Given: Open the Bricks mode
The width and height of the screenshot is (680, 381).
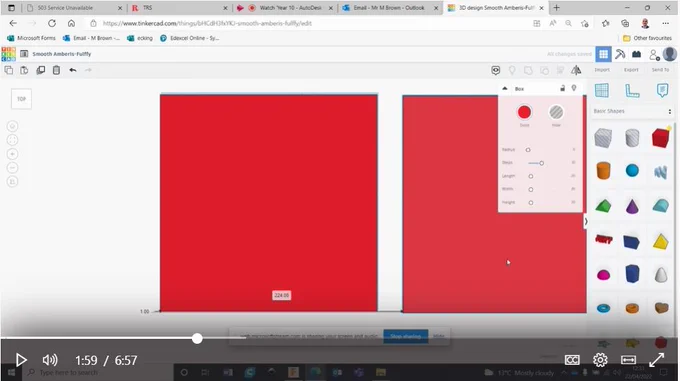Looking at the screenshot, I should 636,54.
